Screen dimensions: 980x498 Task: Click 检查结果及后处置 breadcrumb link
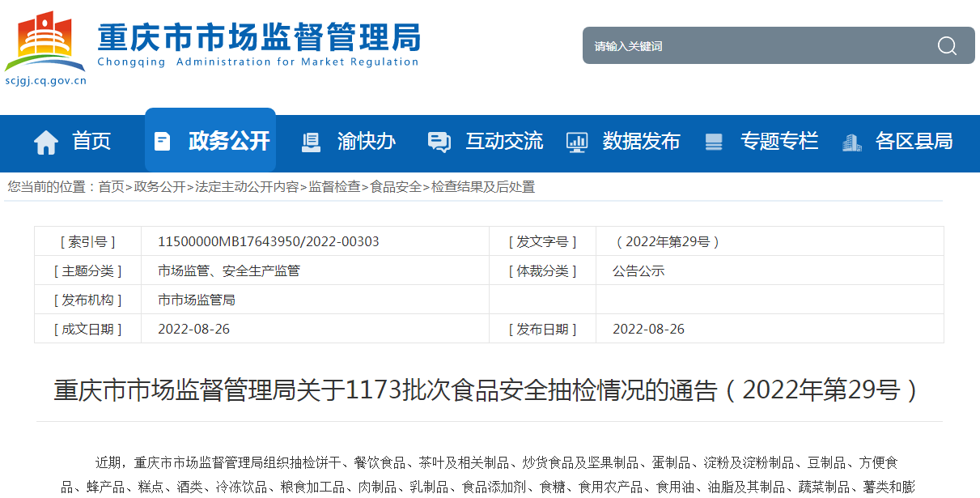click(483, 187)
